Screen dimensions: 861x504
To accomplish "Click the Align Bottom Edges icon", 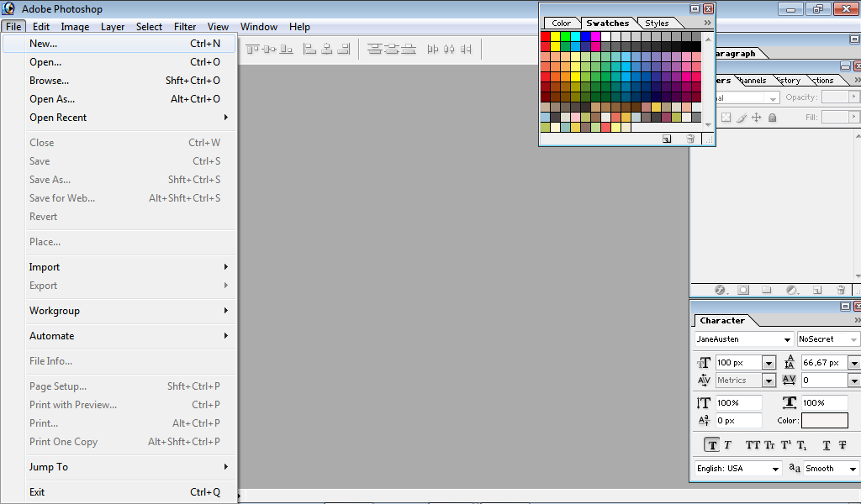I will tap(286, 50).
